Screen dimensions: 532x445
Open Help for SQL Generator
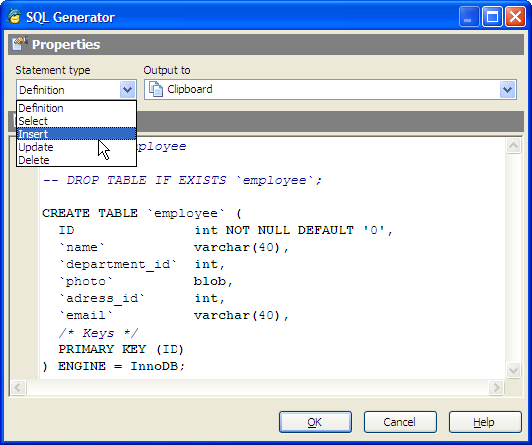tap(485, 422)
